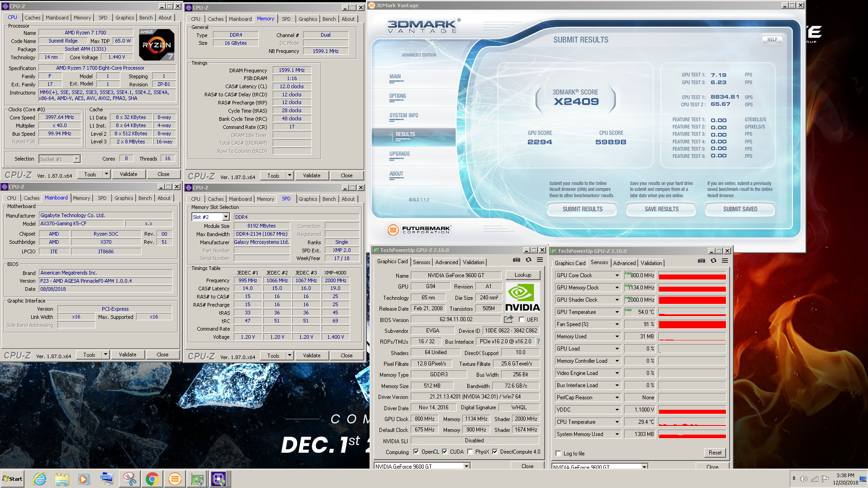Toggle the OpenCL checkbox
This screenshot has height=488, width=868.
[x=416, y=451]
